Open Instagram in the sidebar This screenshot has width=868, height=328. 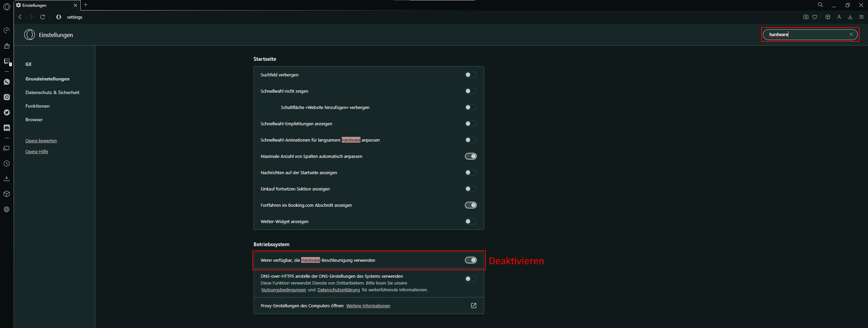pyautogui.click(x=7, y=97)
